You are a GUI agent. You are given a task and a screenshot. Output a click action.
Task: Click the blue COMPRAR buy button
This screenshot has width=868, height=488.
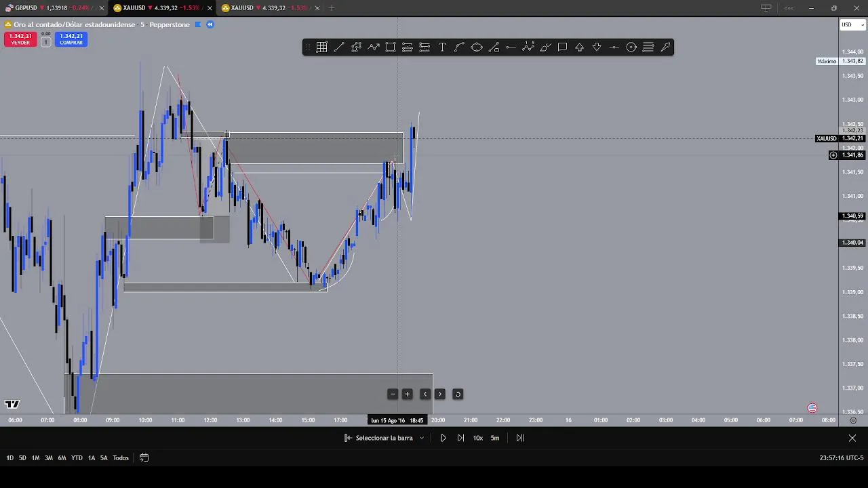tap(71, 39)
